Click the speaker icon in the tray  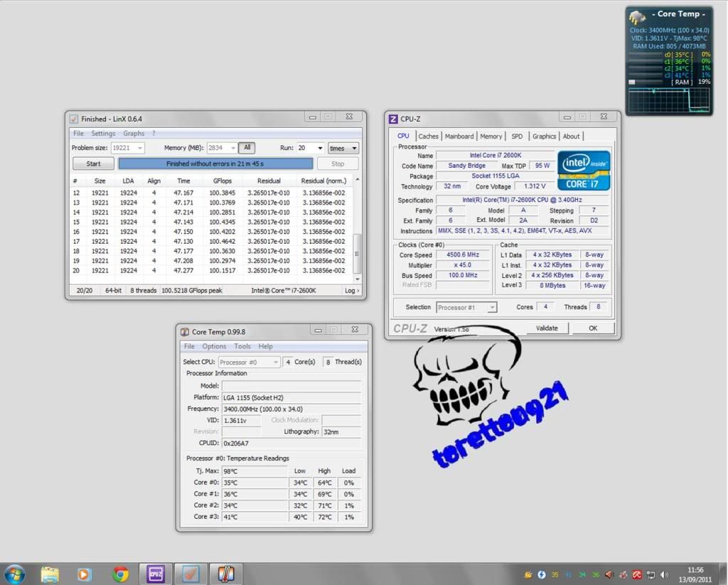[x=664, y=575]
